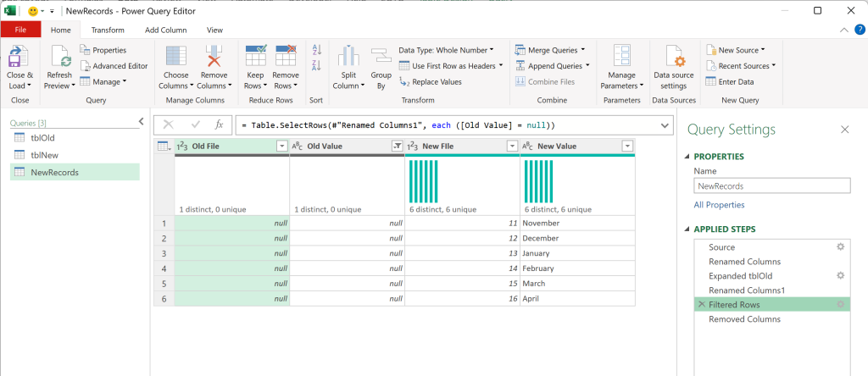
Task: Collapse the APPLIED STEPS section
Action: (687, 229)
